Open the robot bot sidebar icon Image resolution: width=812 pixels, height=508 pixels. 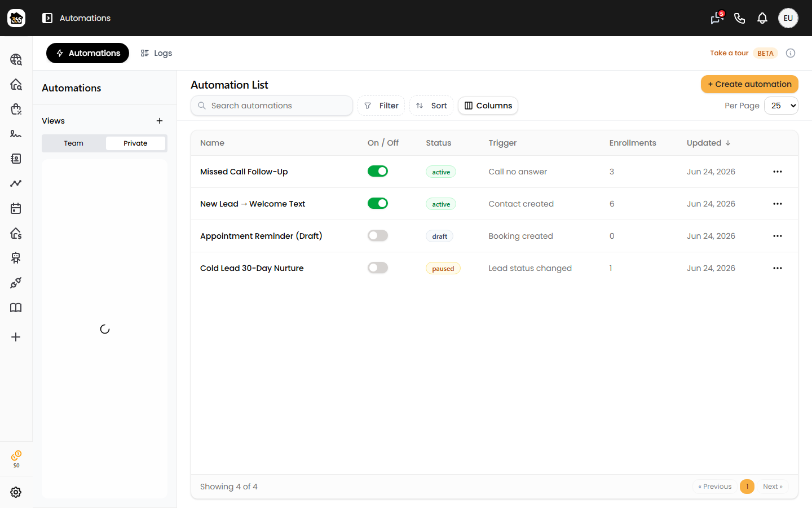16,258
